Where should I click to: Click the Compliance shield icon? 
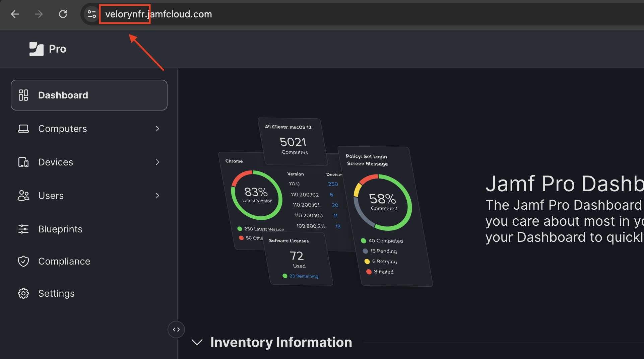(23, 261)
